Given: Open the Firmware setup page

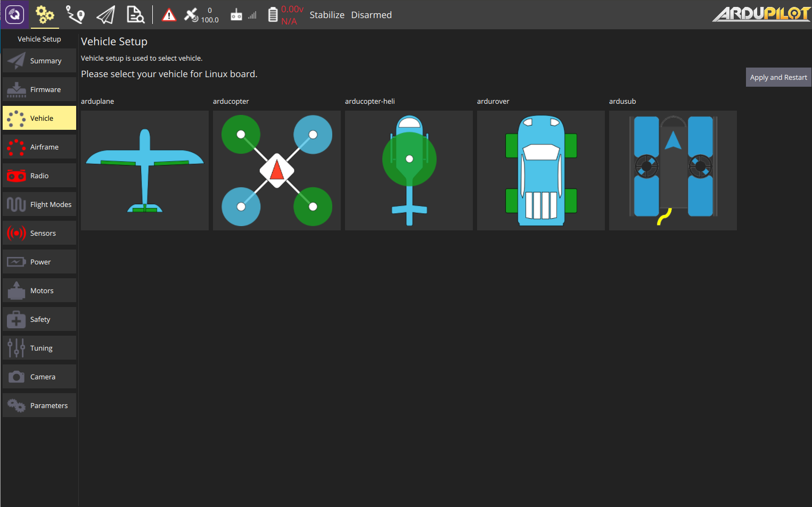Looking at the screenshot, I should 39,89.
